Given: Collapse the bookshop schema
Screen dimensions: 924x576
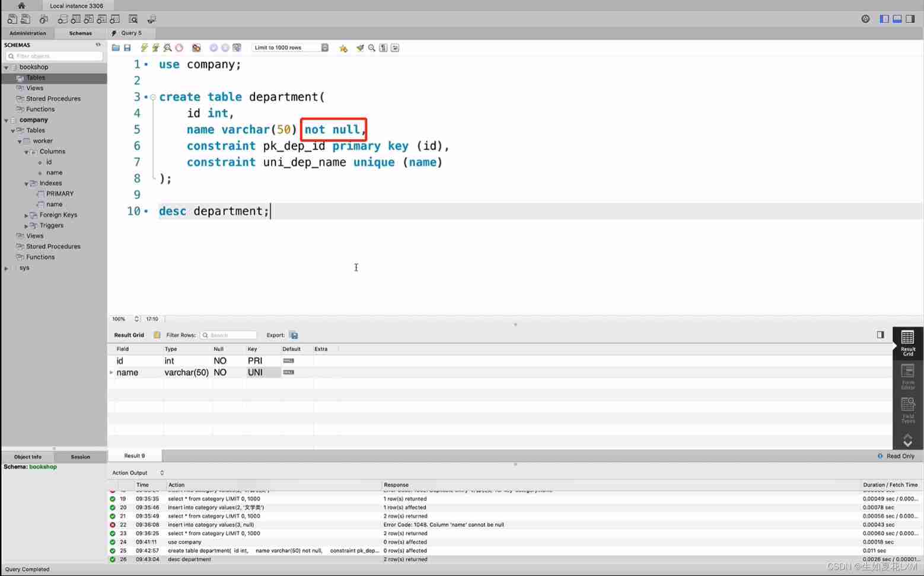Looking at the screenshot, I should 7,68.
